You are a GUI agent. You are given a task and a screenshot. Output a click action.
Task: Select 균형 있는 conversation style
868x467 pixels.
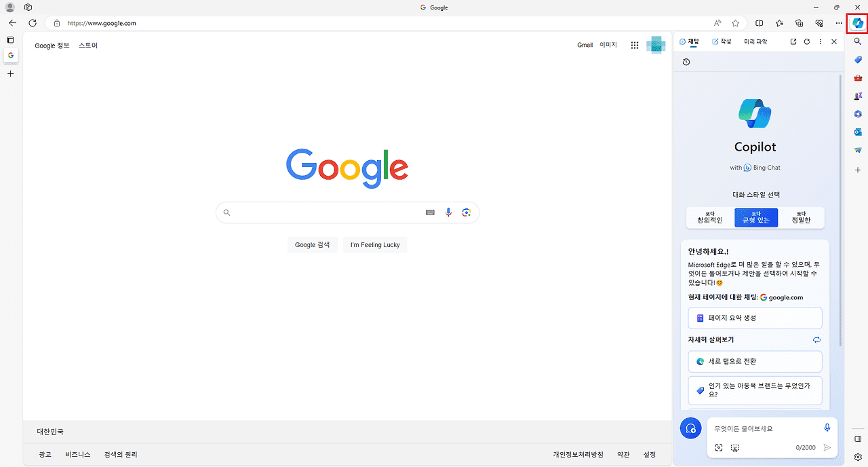[756, 217]
